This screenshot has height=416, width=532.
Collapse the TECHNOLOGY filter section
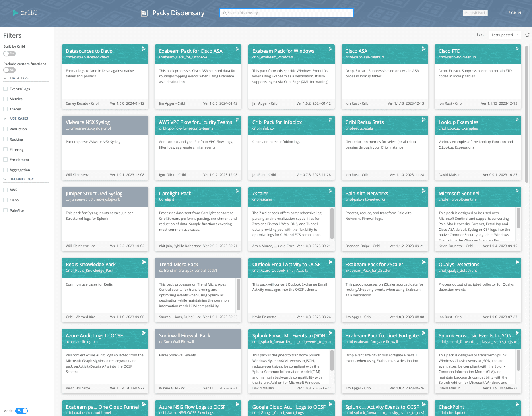tap(5, 179)
